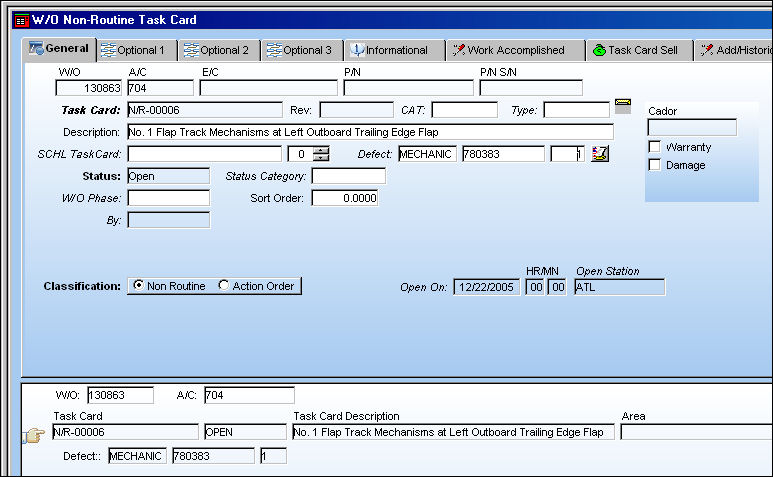
Task: Check the Damage checkbox
Action: 654,165
